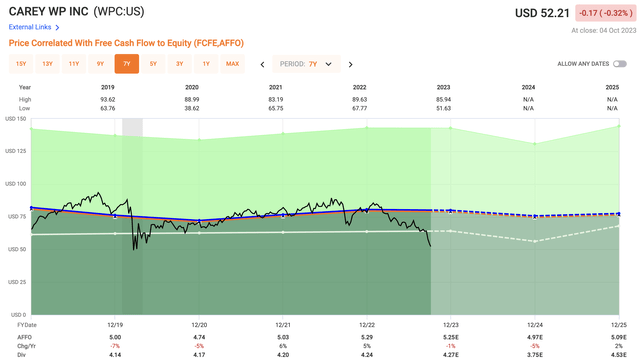Viewport: 640px width, 361px height.
Task: Click the Chg/Yr value -7%
Action: point(115,346)
